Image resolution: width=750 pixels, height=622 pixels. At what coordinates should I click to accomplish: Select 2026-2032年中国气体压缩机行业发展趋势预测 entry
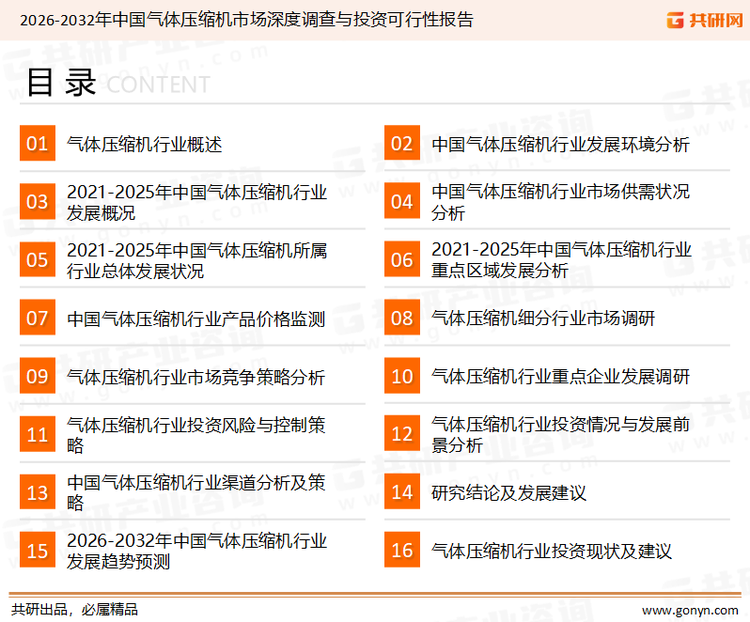tap(197, 551)
